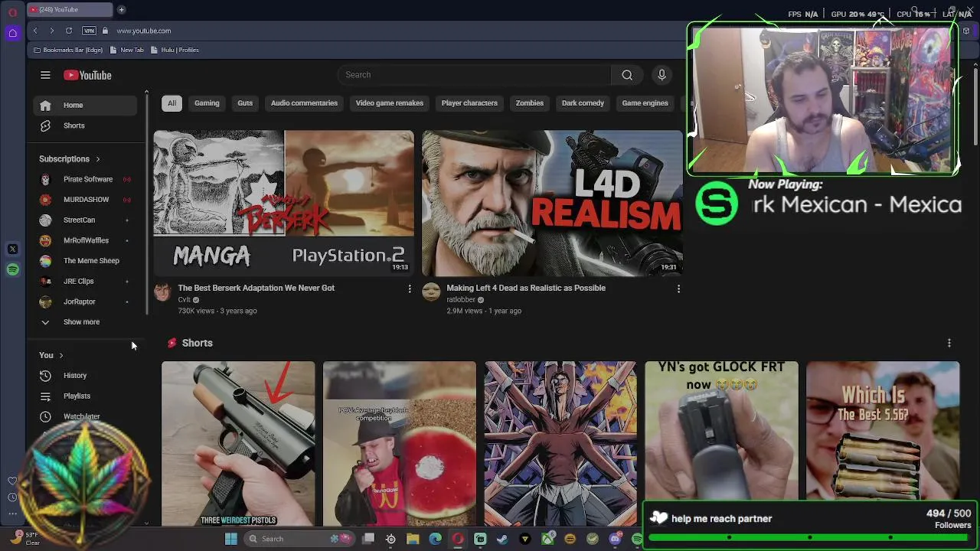Click the site padlock security icon
This screenshot has width=980, height=551.
(x=105, y=31)
